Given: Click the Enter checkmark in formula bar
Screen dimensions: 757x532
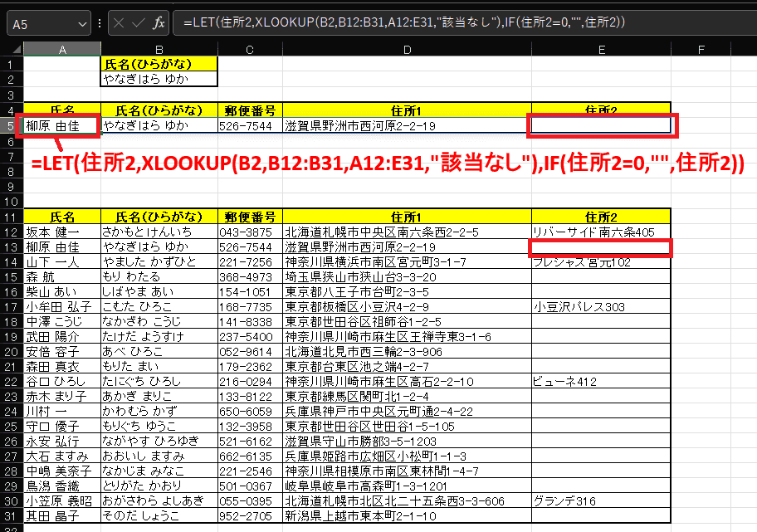Looking at the screenshot, I should point(137,23).
